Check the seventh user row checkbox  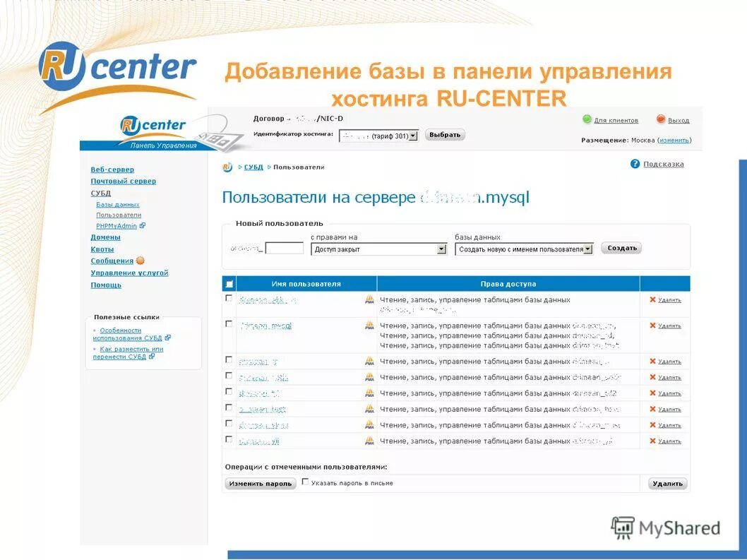(229, 423)
